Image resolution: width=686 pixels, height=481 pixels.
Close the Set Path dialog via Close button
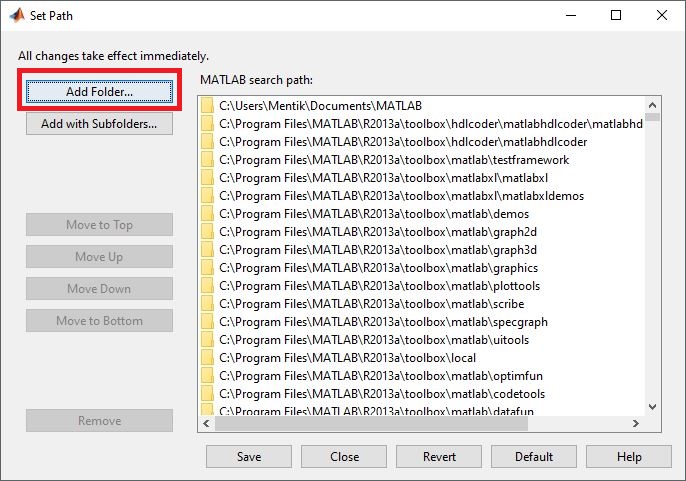click(x=344, y=456)
